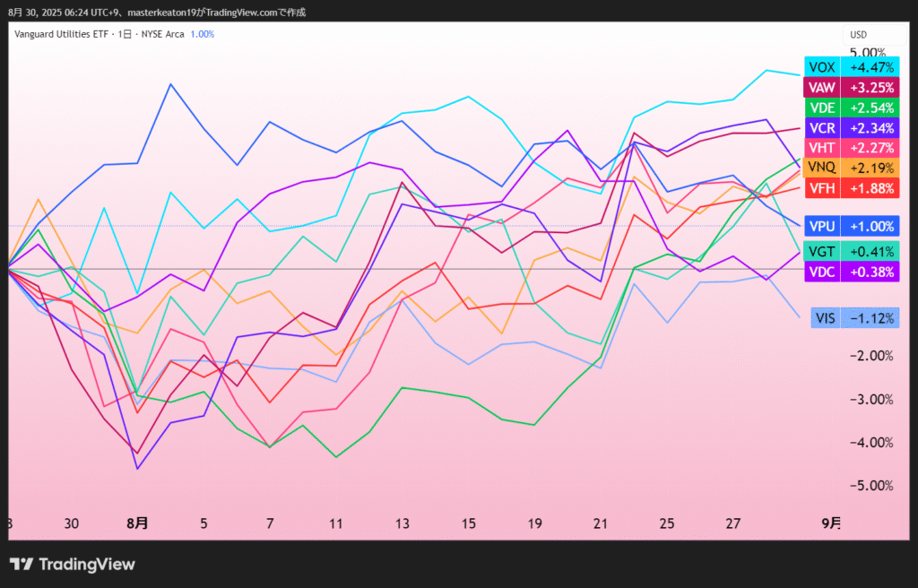Click the date "27" on the time axis
The image size is (918, 588).
pos(733,523)
